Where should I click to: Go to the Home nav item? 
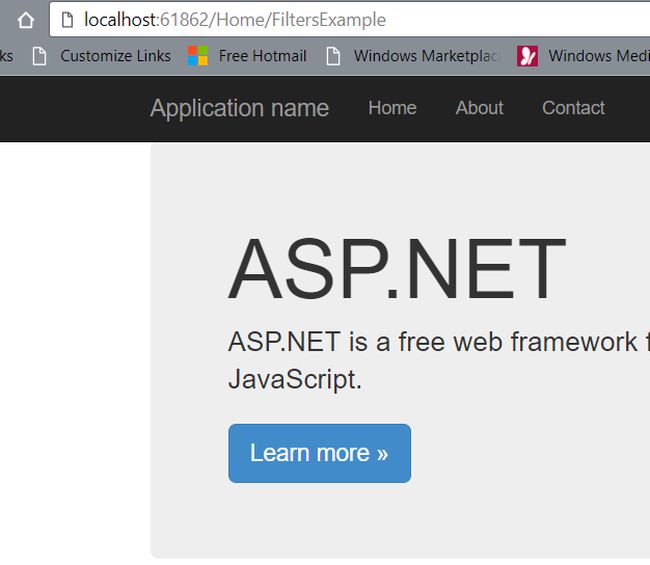point(392,108)
